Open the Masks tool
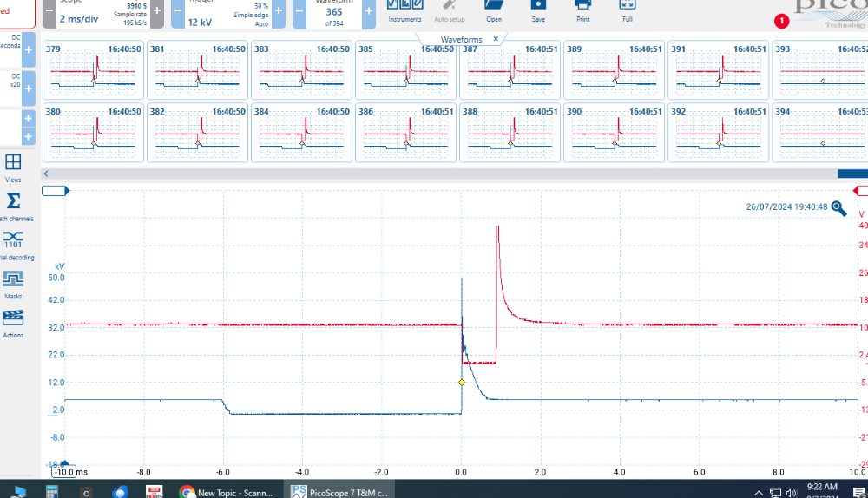The width and height of the screenshot is (868, 498). tap(13, 282)
